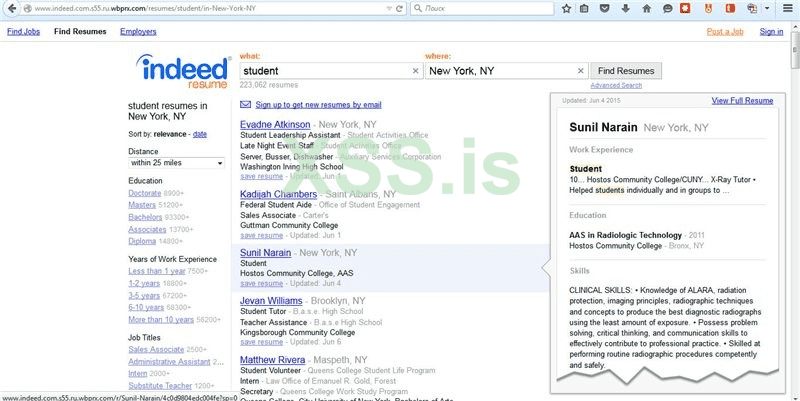Filter education by Associates

147,230
